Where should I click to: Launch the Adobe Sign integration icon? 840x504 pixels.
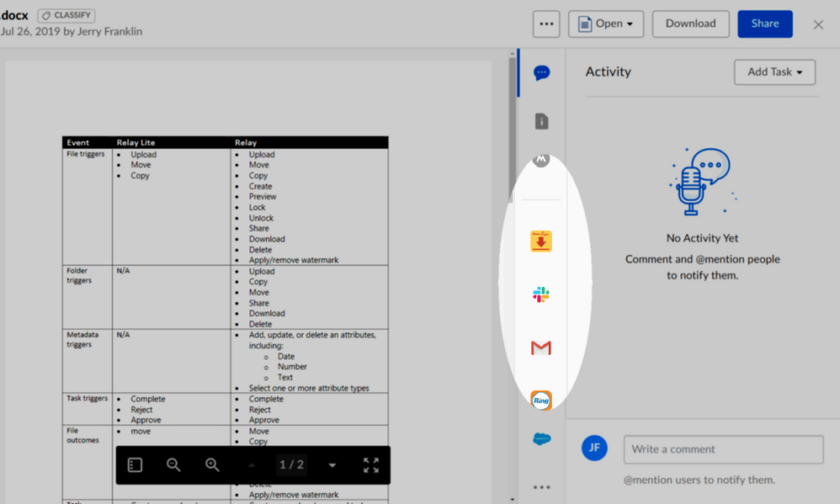(541, 241)
